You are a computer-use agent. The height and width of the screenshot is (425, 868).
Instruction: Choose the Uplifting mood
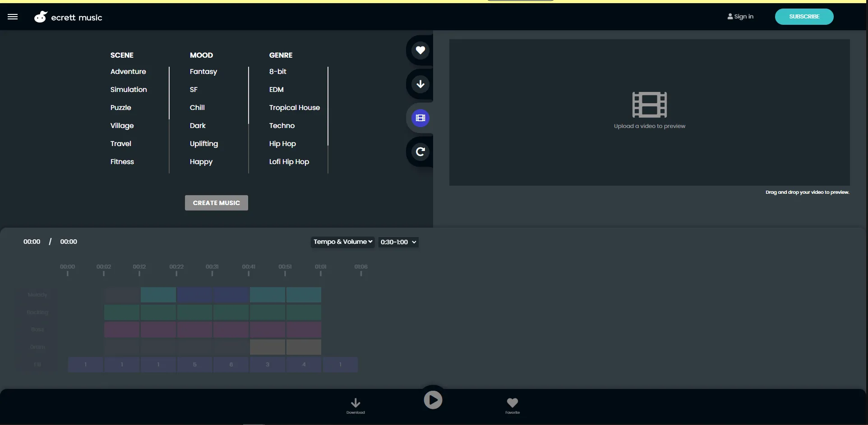click(204, 144)
